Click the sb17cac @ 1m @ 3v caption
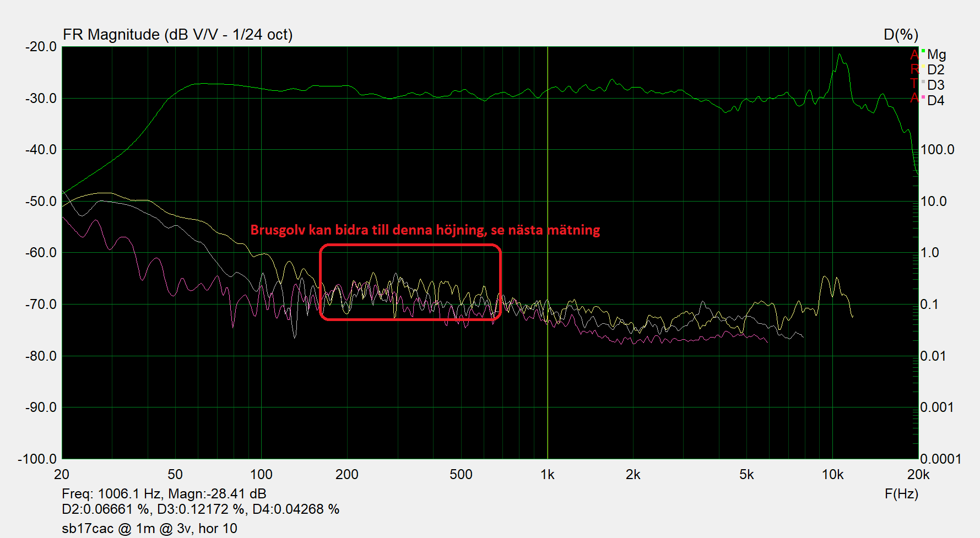The height and width of the screenshot is (538, 980). pyautogui.click(x=149, y=529)
